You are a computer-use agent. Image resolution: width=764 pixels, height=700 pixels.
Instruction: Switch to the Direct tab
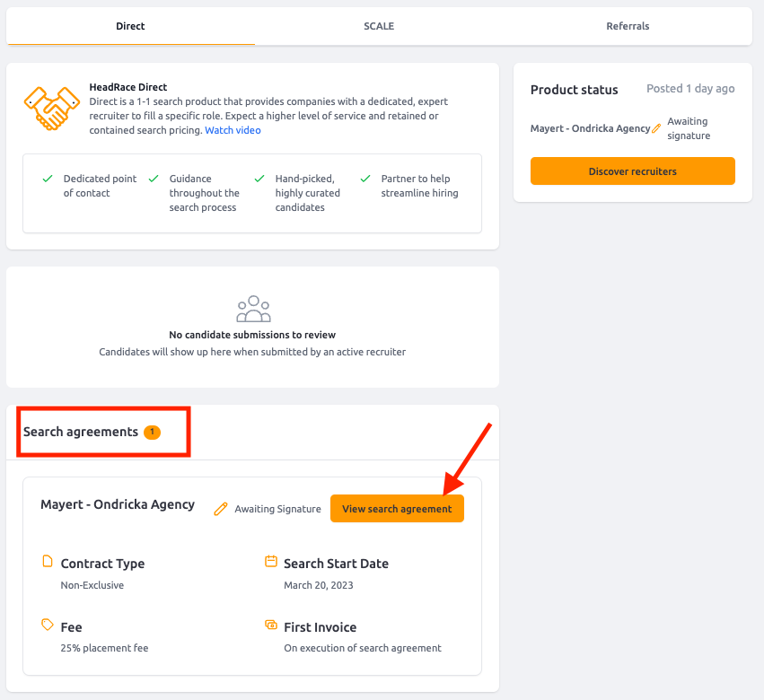tap(130, 26)
